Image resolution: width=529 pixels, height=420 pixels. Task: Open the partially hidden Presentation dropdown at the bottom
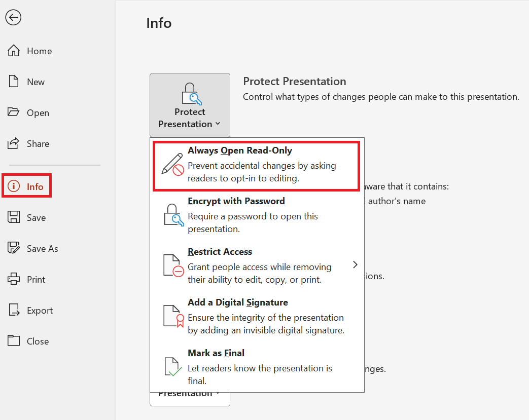[190, 399]
